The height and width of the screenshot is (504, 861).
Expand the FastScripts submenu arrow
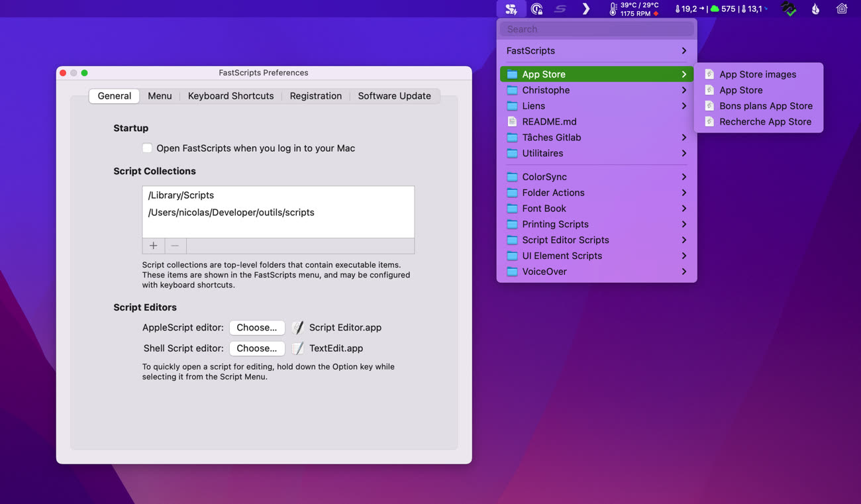point(684,50)
